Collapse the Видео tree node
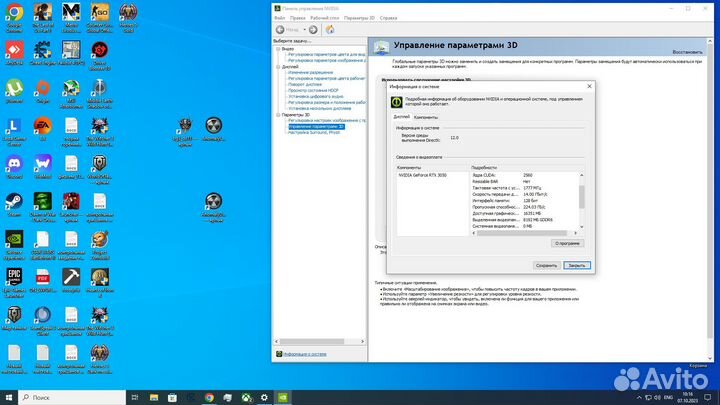The width and height of the screenshot is (720, 405). pyautogui.click(x=278, y=49)
